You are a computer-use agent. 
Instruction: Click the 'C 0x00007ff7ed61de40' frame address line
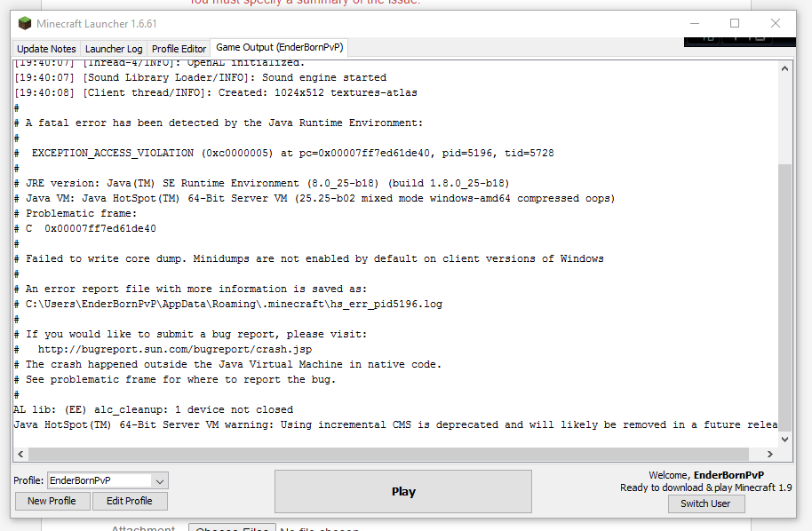pyautogui.click(x=85, y=229)
